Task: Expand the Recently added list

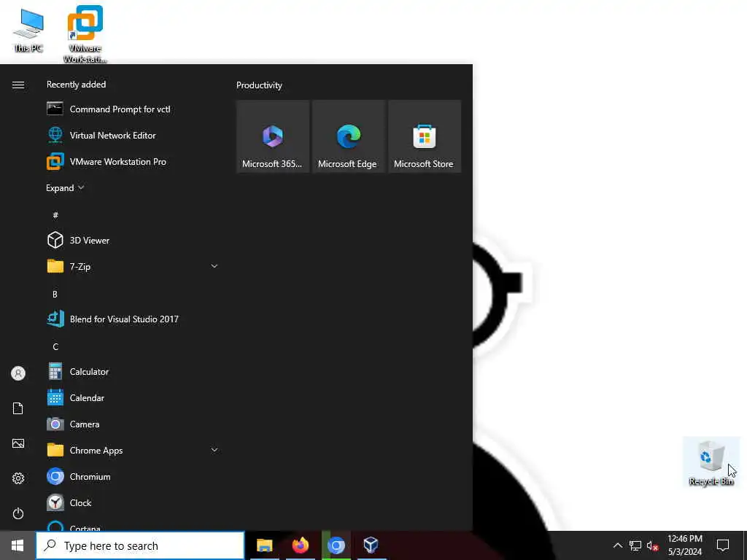Action: coord(65,187)
